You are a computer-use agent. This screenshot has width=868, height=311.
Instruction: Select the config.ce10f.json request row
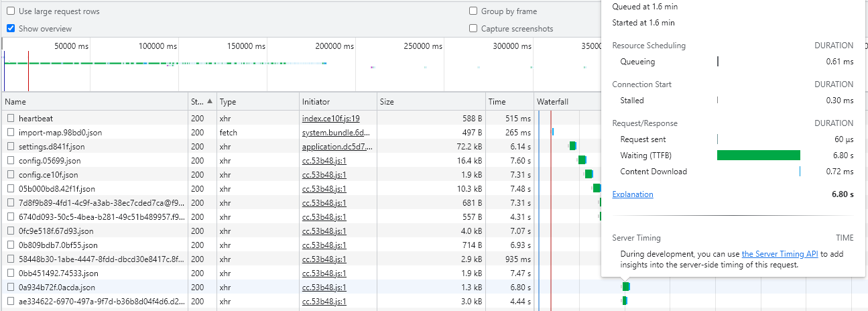(x=94, y=175)
